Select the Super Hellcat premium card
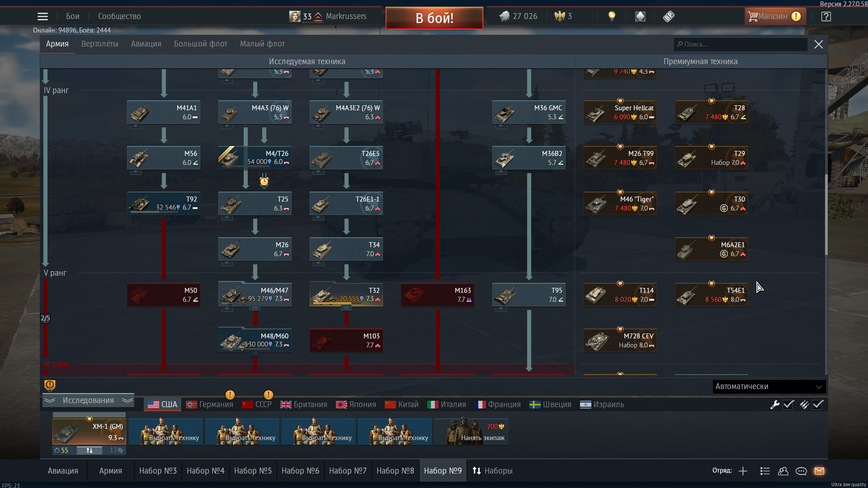This screenshot has width=868, height=488. pos(620,112)
